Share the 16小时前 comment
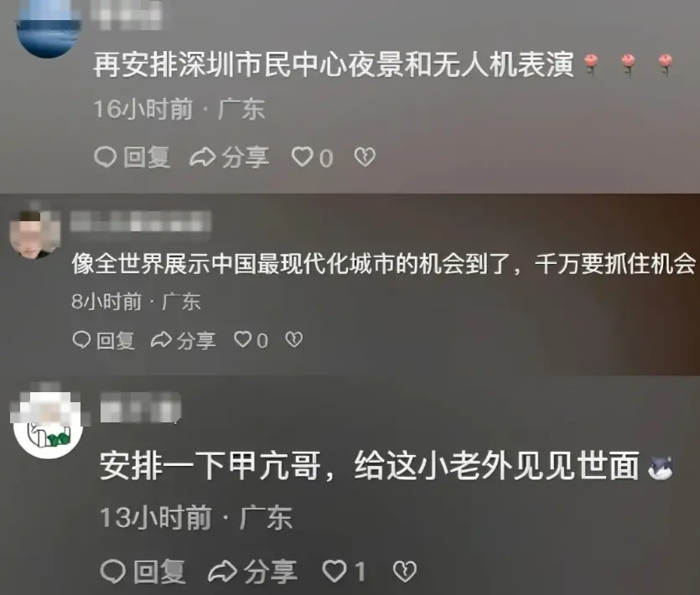Viewport: 700px width, 595px height. (x=230, y=158)
